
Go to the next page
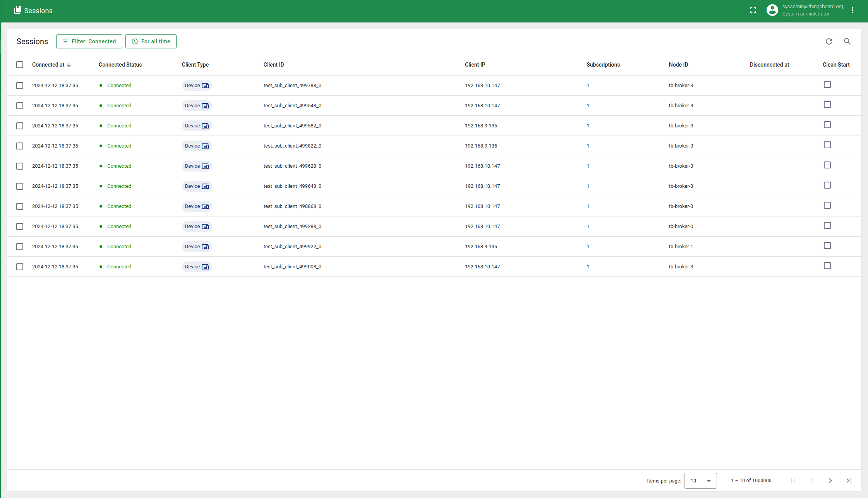(830, 481)
